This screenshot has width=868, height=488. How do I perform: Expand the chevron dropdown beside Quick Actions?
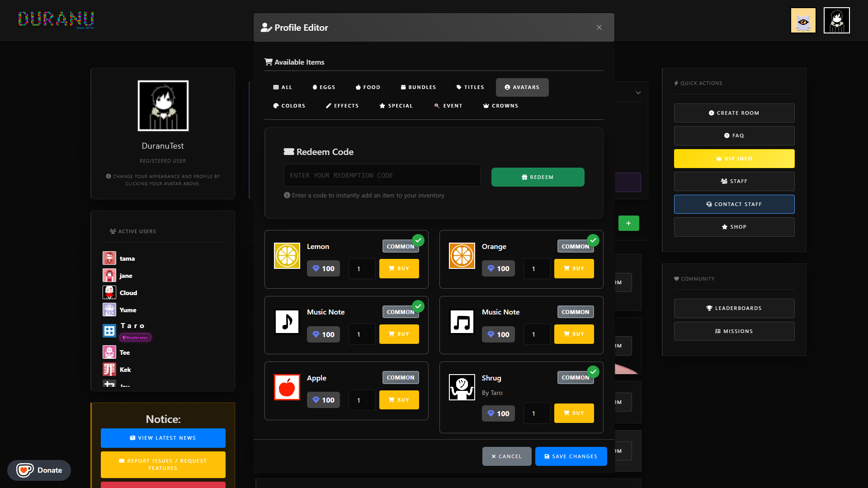click(x=638, y=93)
